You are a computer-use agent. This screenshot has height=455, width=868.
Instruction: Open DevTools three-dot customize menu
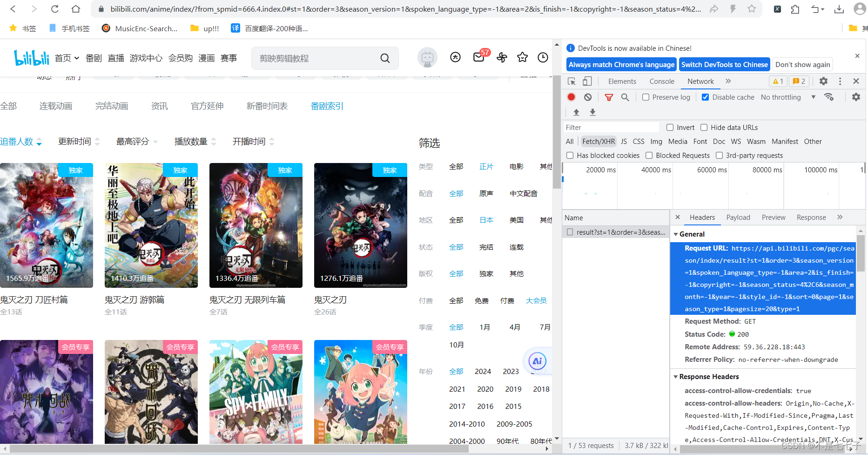[x=840, y=81]
